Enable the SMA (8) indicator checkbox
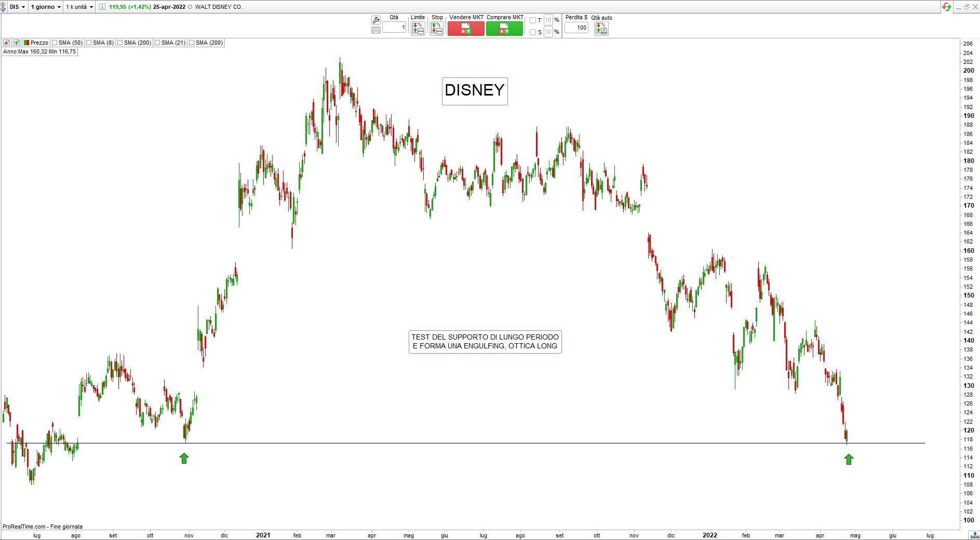The height and width of the screenshot is (540, 980). tap(89, 43)
